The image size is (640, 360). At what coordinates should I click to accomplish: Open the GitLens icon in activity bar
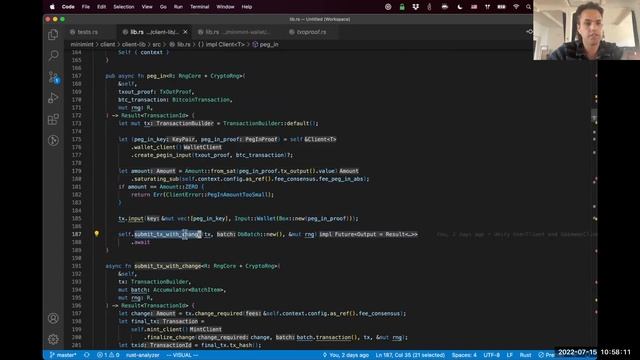tap(53, 140)
